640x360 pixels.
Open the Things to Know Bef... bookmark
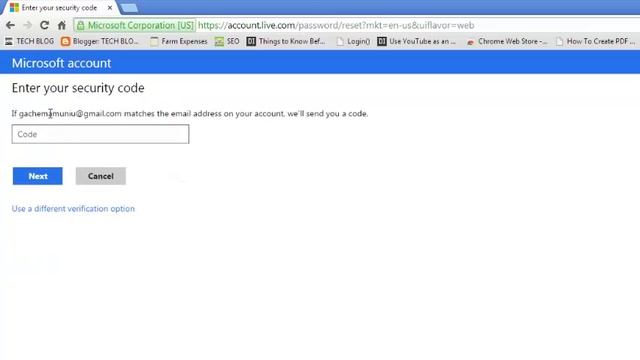pyautogui.click(x=286, y=41)
